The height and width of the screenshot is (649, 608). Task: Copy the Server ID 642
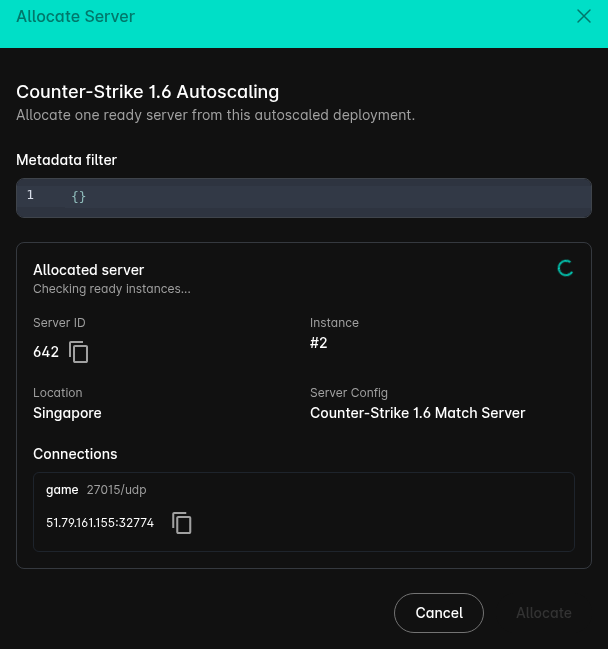pyautogui.click(x=79, y=352)
